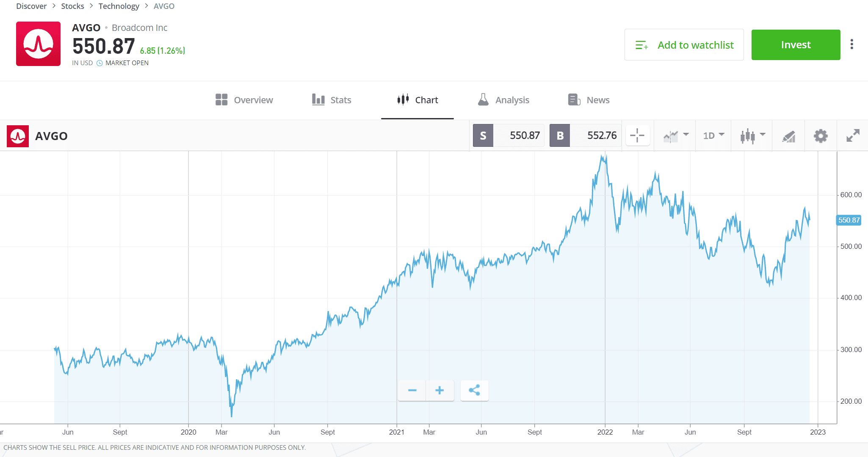
Task: Click the sell price 550.87 field
Action: point(519,136)
